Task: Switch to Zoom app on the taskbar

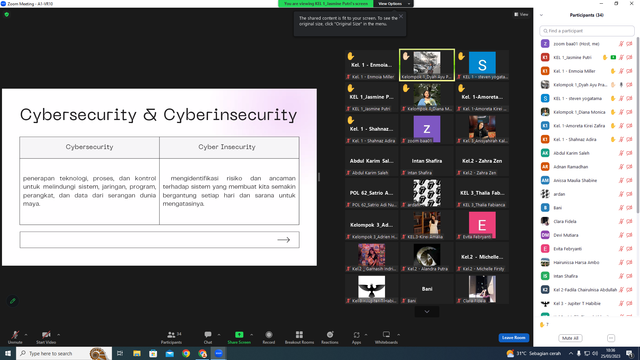Action: 219,353
